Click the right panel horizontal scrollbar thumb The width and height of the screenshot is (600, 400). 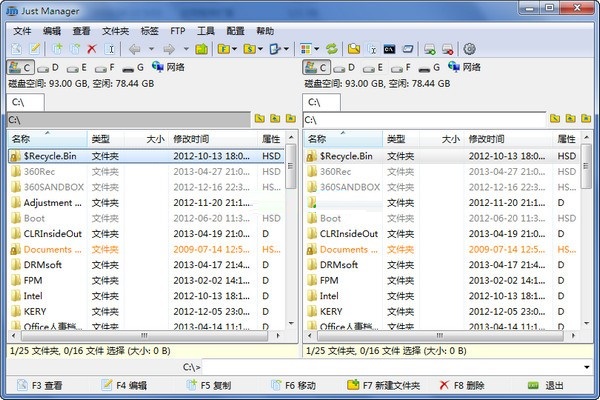click(440, 336)
